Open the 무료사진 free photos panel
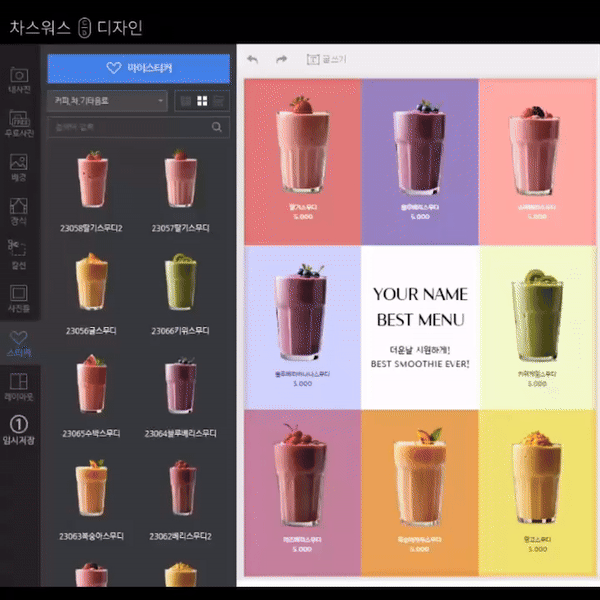The width and height of the screenshot is (600, 600). point(19,124)
